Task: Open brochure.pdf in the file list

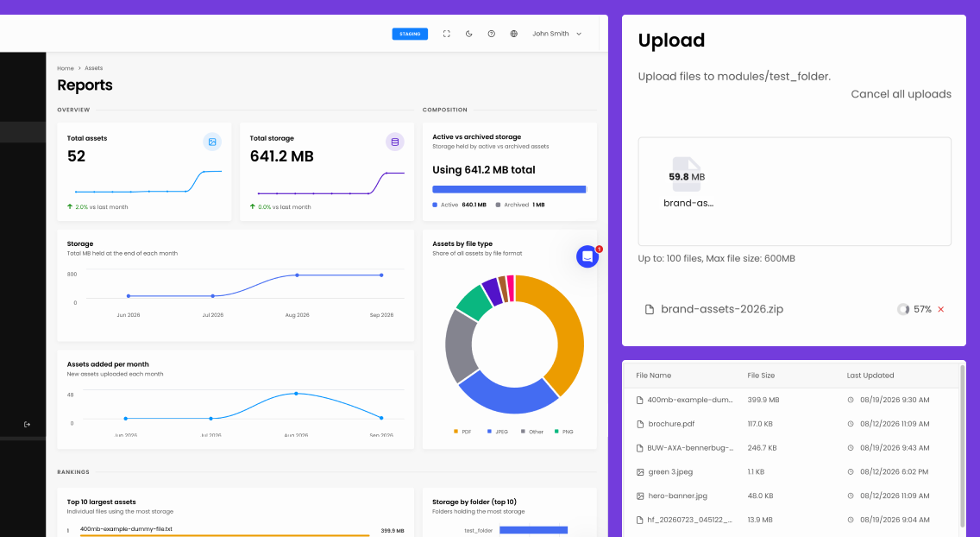Action: tap(670, 424)
